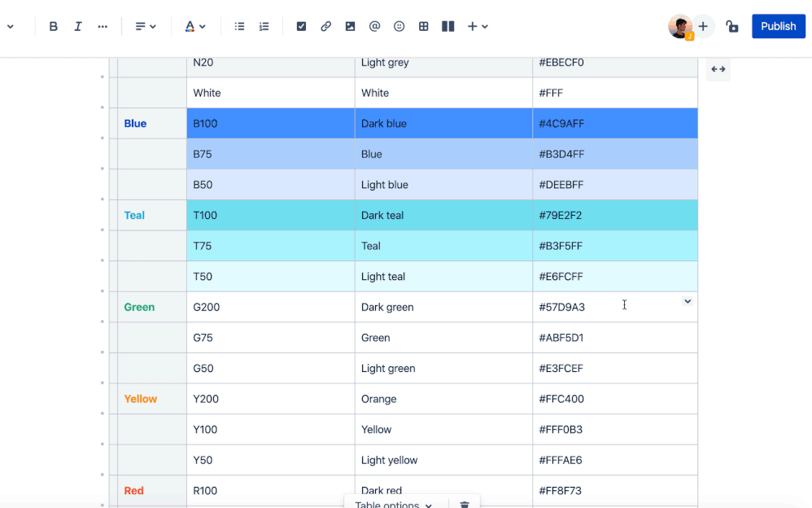Insert an emoji

point(399,26)
